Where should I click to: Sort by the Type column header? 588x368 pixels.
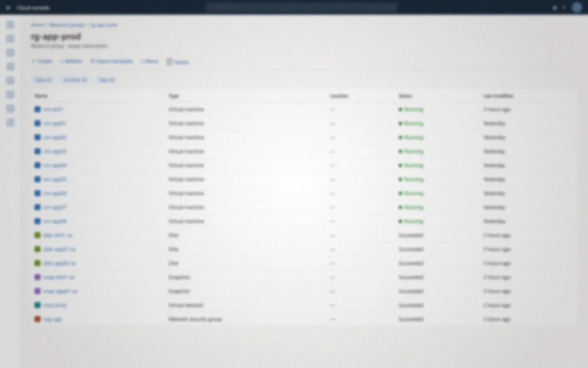[173, 96]
